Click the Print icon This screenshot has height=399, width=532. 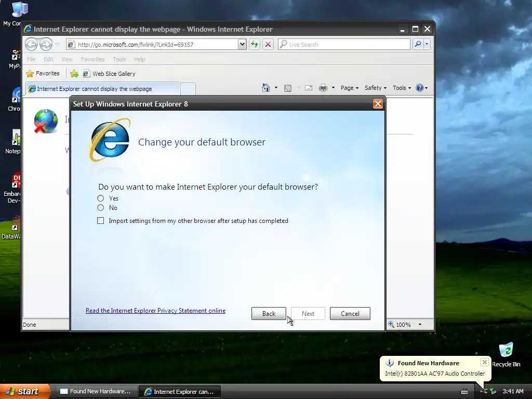tap(323, 88)
